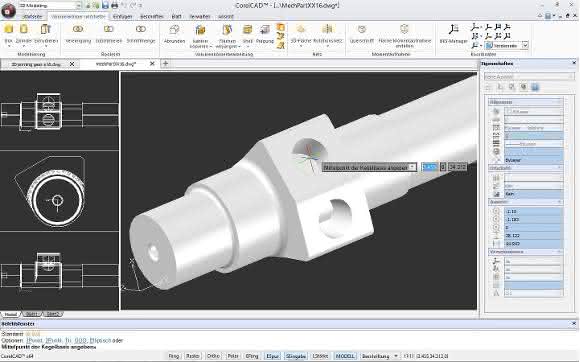Open the Blatt ribbon tab
The height and width of the screenshot is (362, 580).
pos(176,17)
